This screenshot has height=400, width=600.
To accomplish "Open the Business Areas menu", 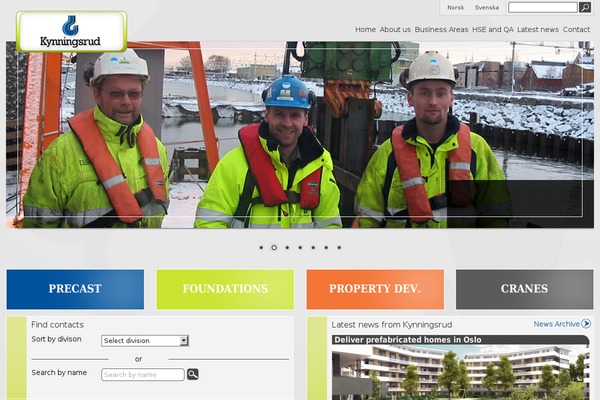I will pyautogui.click(x=441, y=29).
